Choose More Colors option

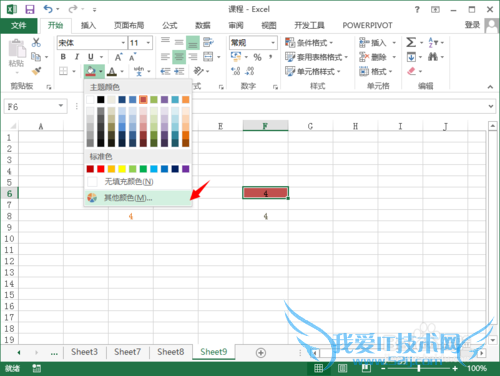[x=138, y=198]
